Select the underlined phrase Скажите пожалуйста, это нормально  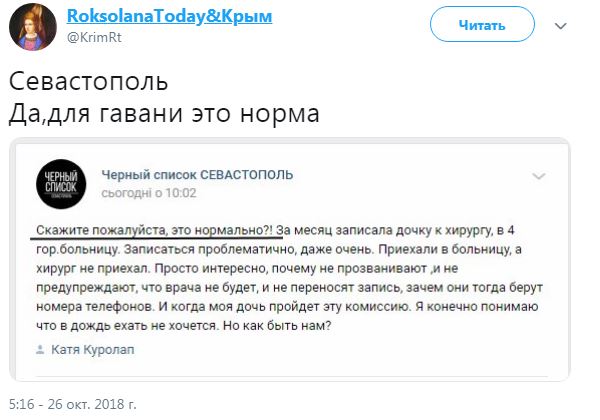155,231
